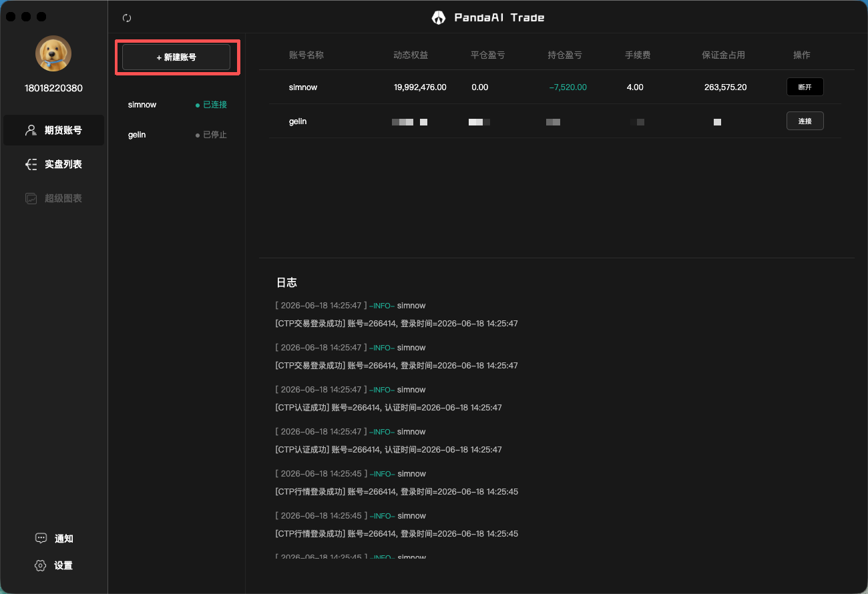Switch to 实盘列表 sidebar tab

53,164
